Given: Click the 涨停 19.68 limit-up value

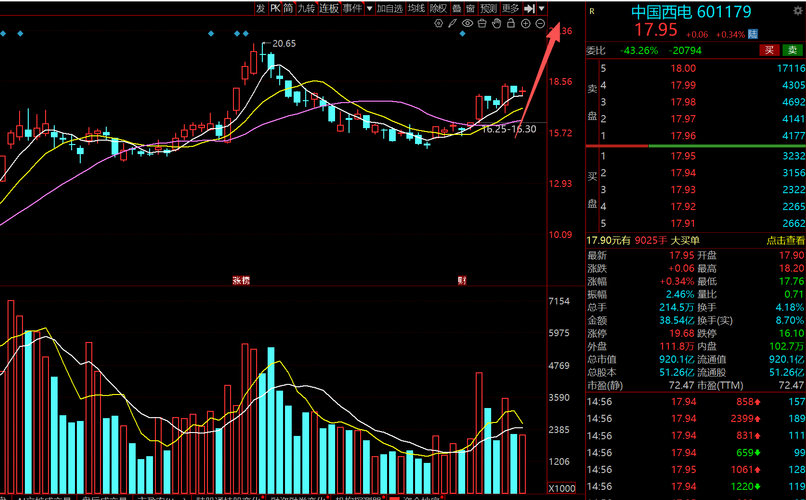Looking at the screenshot, I should pos(682,334).
